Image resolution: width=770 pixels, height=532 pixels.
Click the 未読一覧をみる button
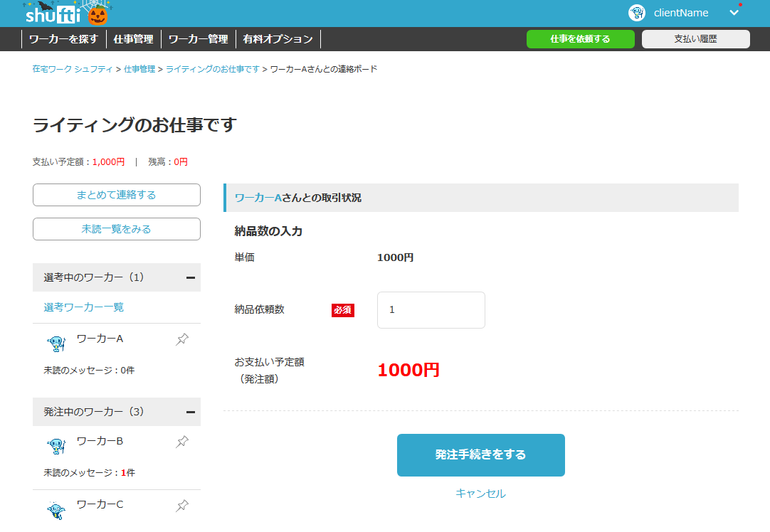[117, 229]
